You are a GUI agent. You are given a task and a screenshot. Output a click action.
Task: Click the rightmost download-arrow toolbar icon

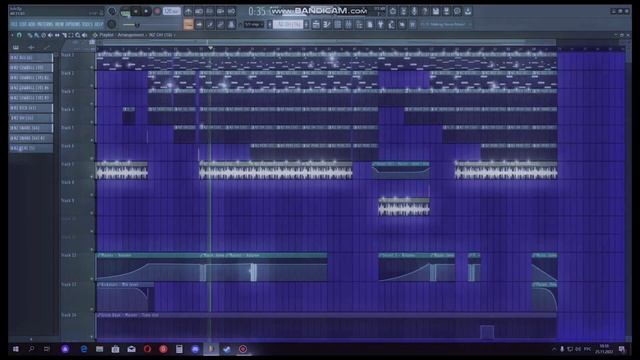coord(468,11)
